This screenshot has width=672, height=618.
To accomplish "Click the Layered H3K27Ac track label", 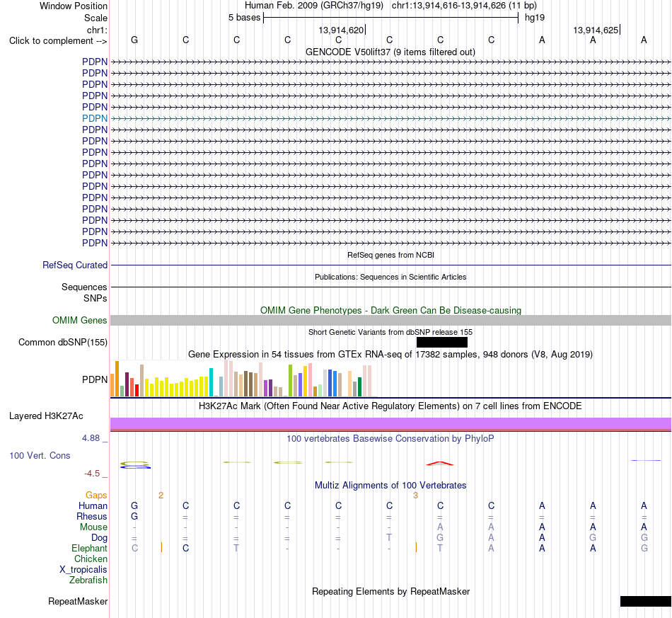I will click(x=46, y=416).
